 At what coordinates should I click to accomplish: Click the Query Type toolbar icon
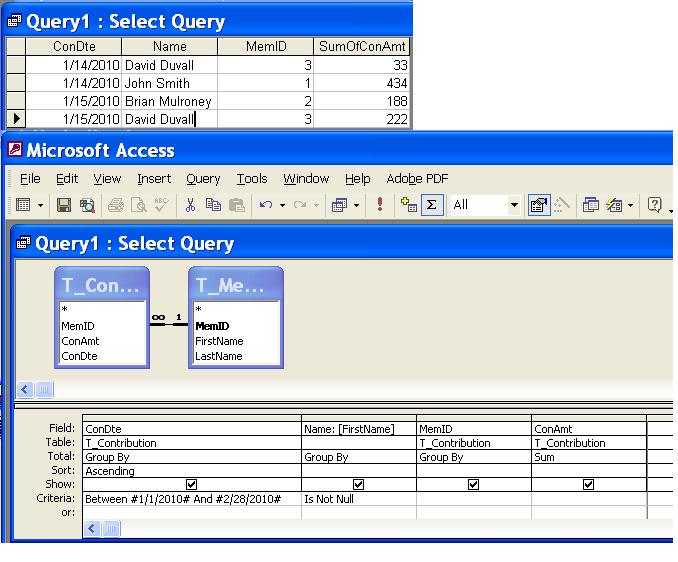[x=339, y=205]
